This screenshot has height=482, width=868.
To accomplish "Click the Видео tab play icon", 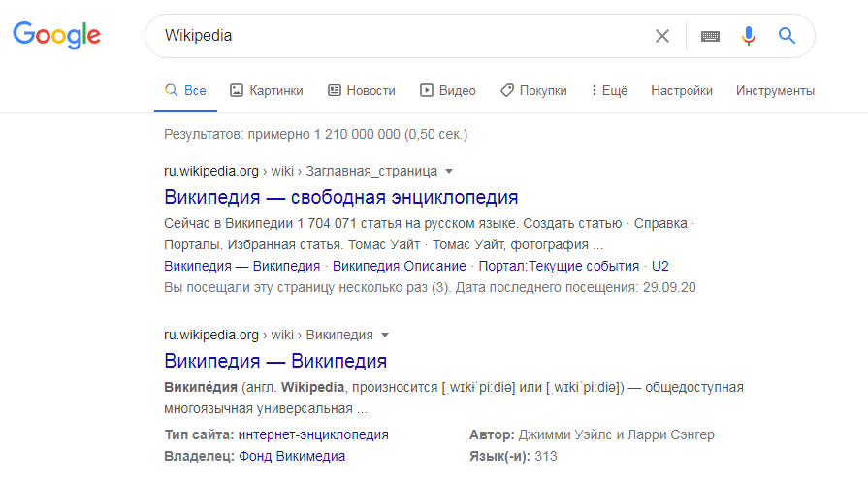I will click(x=427, y=90).
